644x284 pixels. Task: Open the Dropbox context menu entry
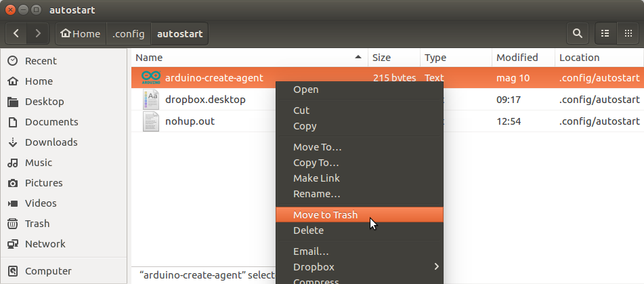[x=360, y=267]
